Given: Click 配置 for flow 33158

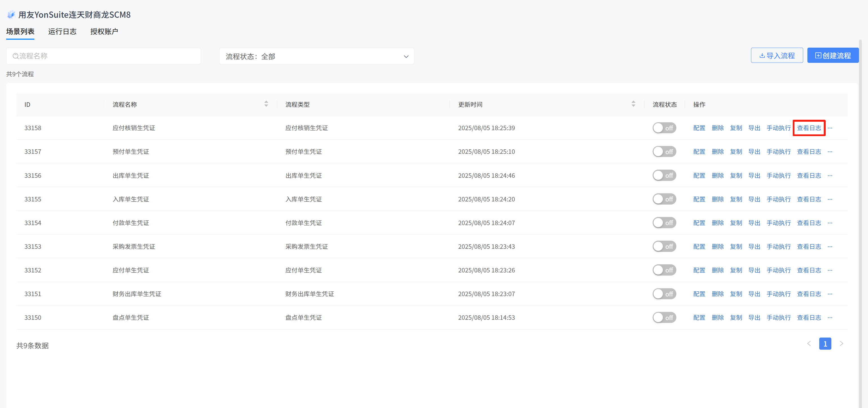Looking at the screenshot, I should click(x=699, y=128).
